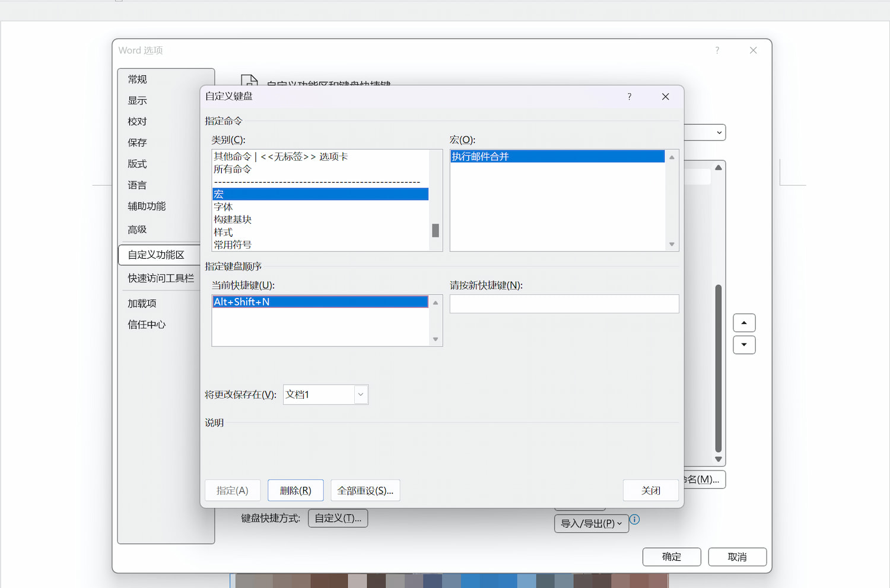
Task: Click the ribbon tabs list vertical scrollbar thumb
Action: coord(719,368)
